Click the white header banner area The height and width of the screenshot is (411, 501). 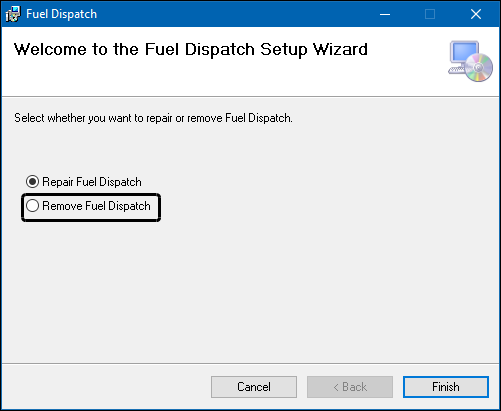pyautogui.click(x=233, y=78)
